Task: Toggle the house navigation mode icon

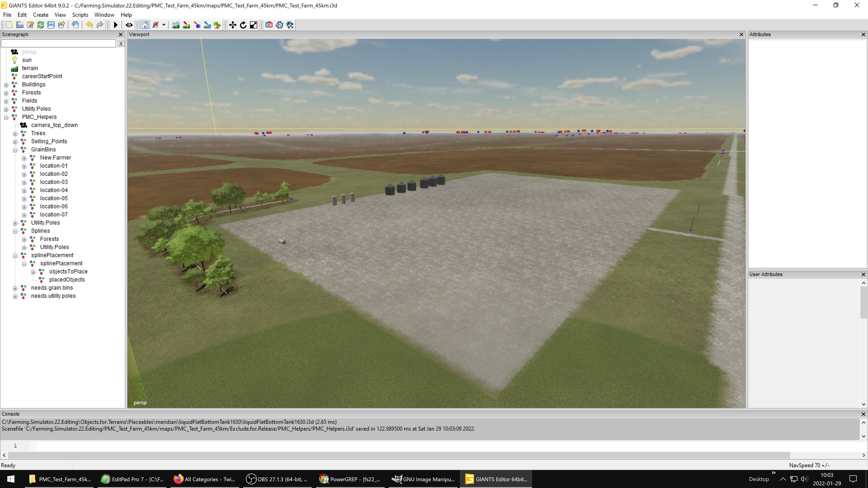Action: coord(145,25)
